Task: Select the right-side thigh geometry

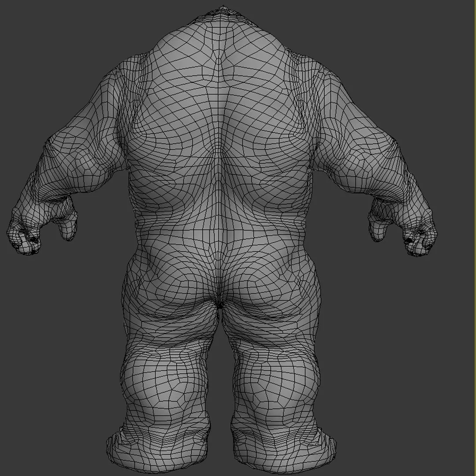Action: (273, 344)
